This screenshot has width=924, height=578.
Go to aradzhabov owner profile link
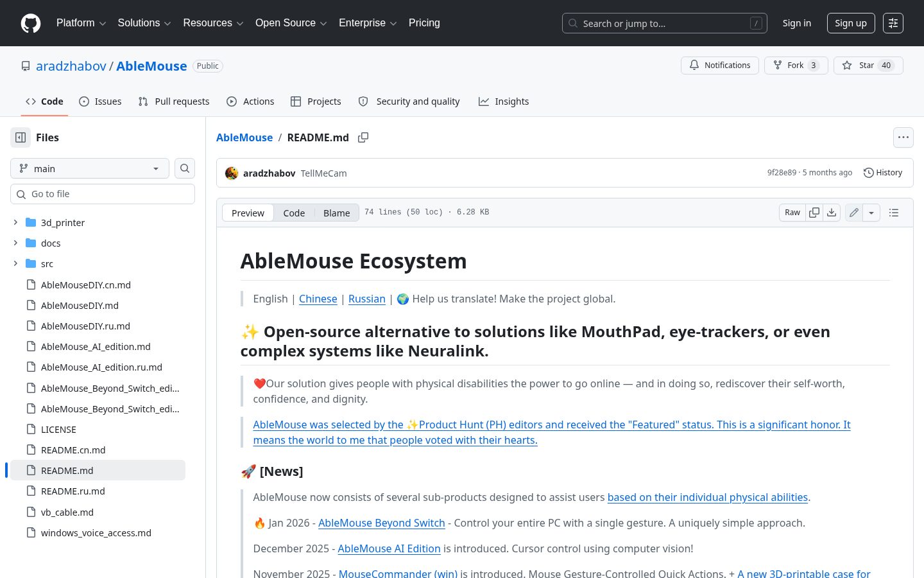click(71, 66)
